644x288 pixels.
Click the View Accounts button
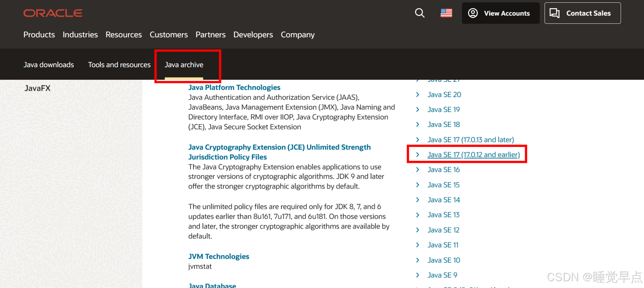(x=501, y=13)
